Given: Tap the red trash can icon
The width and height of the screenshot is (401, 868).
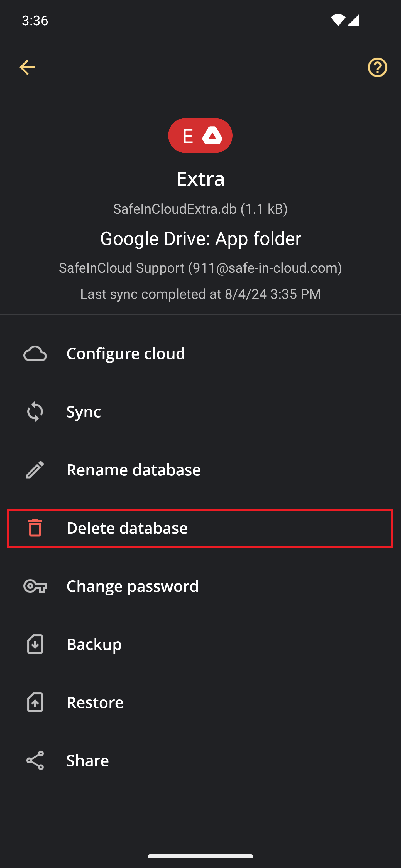Looking at the screenshot, I should (35, 528).
